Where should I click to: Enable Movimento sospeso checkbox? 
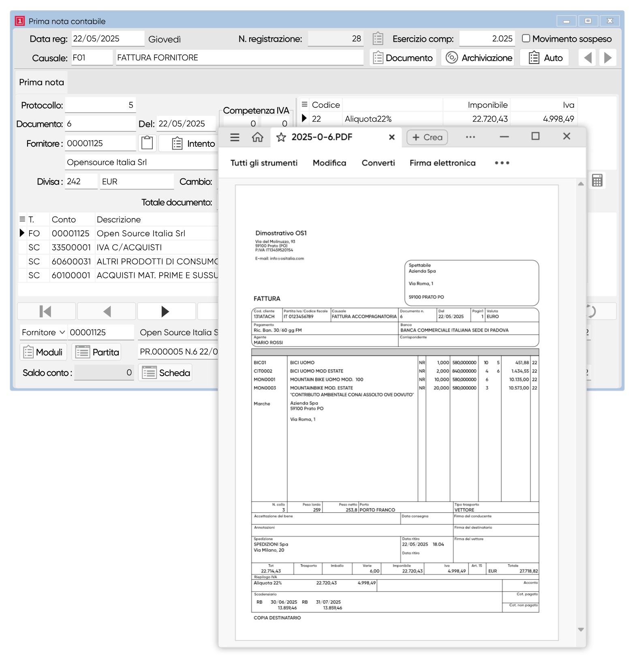click(x=526, y=39)
